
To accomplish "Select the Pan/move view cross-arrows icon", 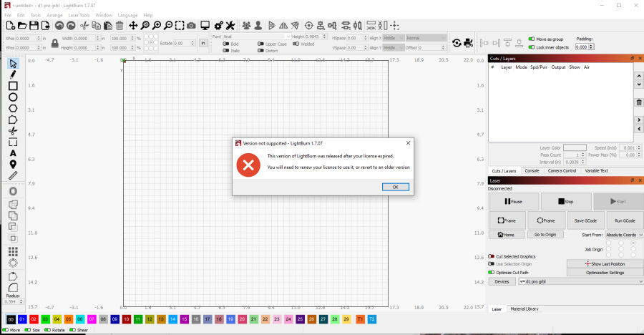I will click(x=133, y=26).
